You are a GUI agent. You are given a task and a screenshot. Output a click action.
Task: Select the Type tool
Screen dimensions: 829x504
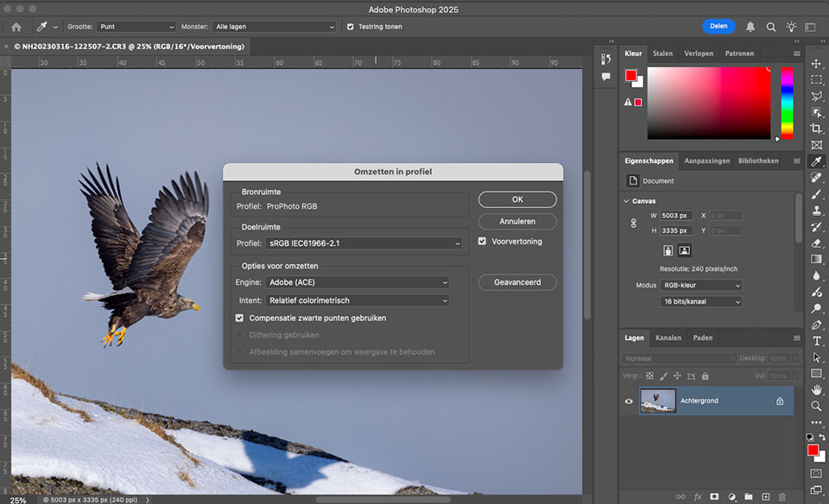click(x=816, y=341)
